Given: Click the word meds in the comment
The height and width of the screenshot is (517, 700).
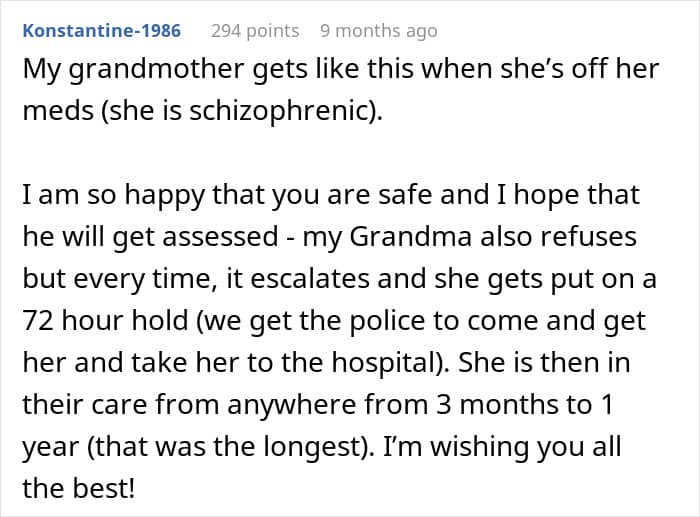Looking at the screenshot, I should 58,110.
